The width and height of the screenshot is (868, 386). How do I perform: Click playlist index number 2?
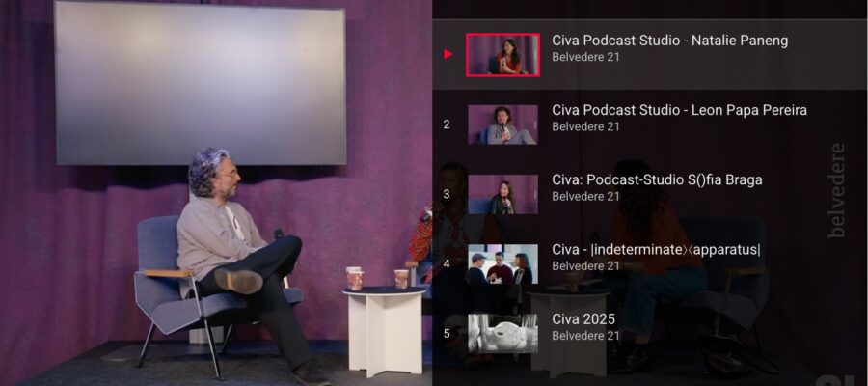(447, 124)
